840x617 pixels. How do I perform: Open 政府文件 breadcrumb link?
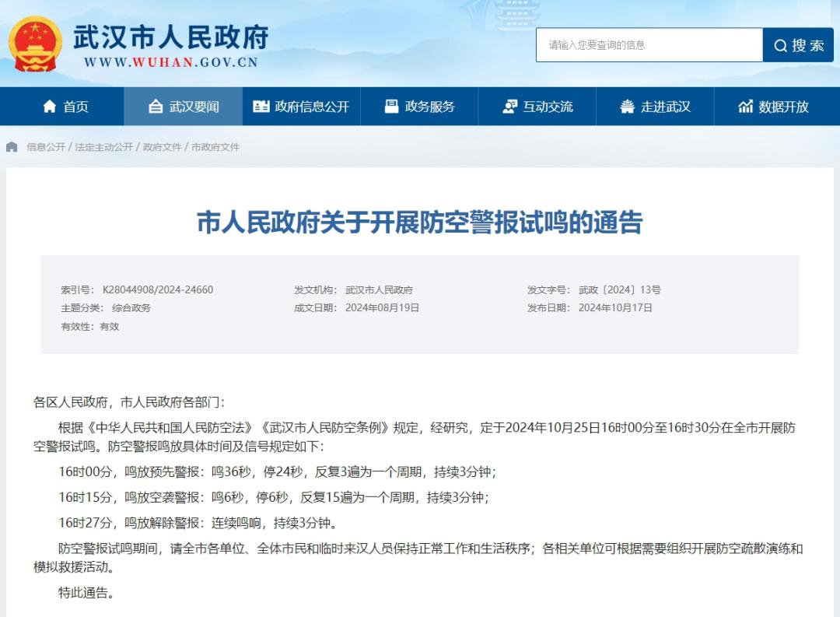[162, 147]
